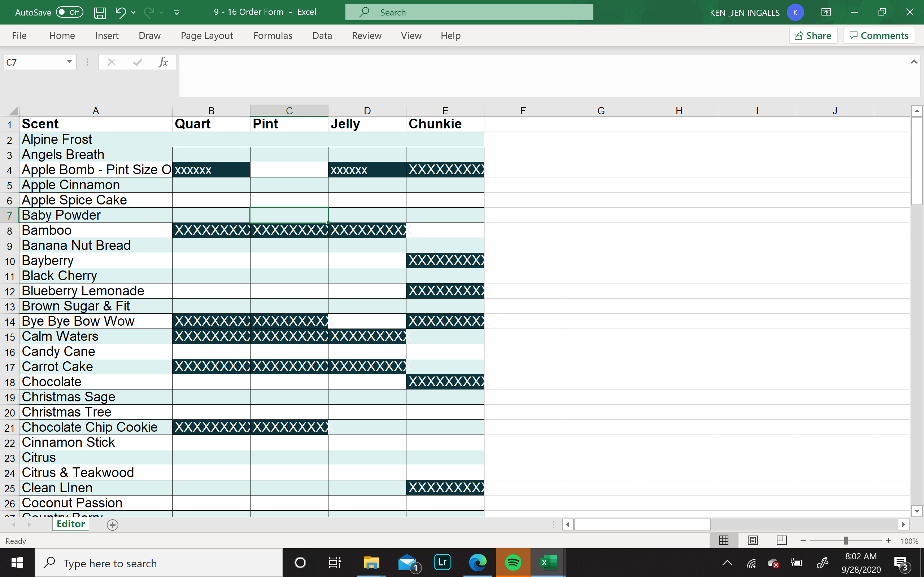Open the Ribbon Display Options icon
The width and height of the screenshot is (924, 577).
(x=827, y=12)
